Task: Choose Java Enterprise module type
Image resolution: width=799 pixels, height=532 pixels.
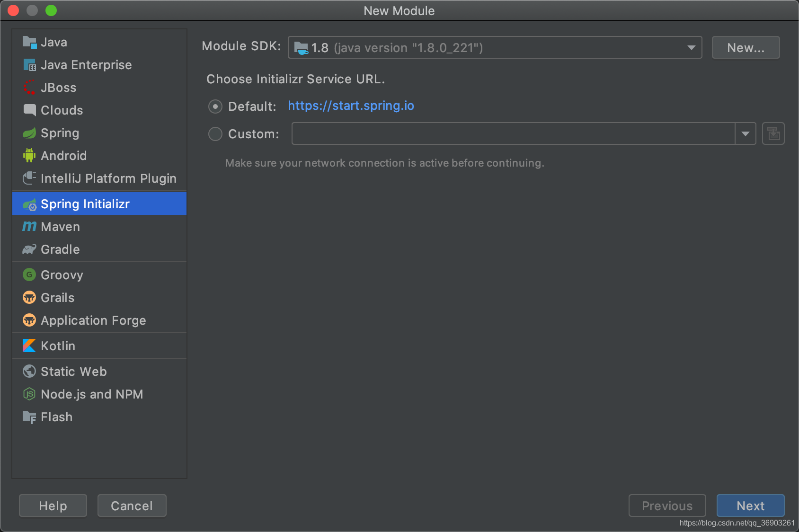Action: coord(99,65)
